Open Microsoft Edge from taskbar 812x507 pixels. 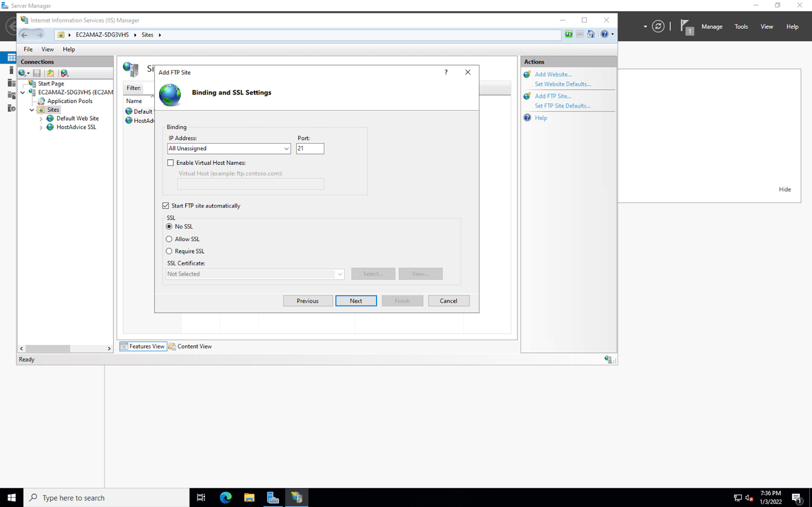point(225,498)
